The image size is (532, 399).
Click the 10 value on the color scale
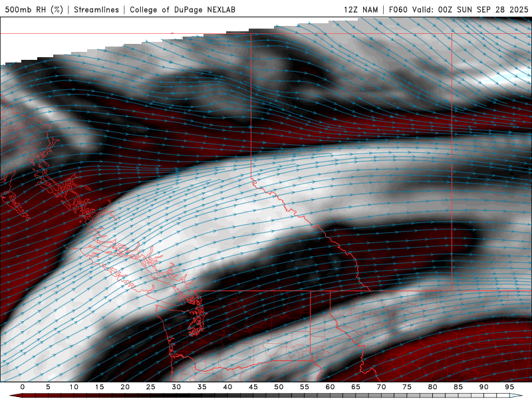(74, 387)
